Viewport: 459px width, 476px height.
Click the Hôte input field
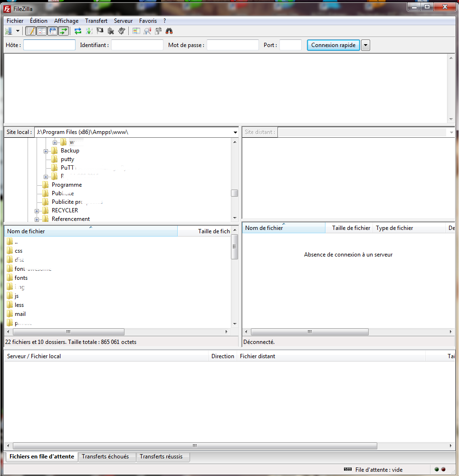(49, 45)
